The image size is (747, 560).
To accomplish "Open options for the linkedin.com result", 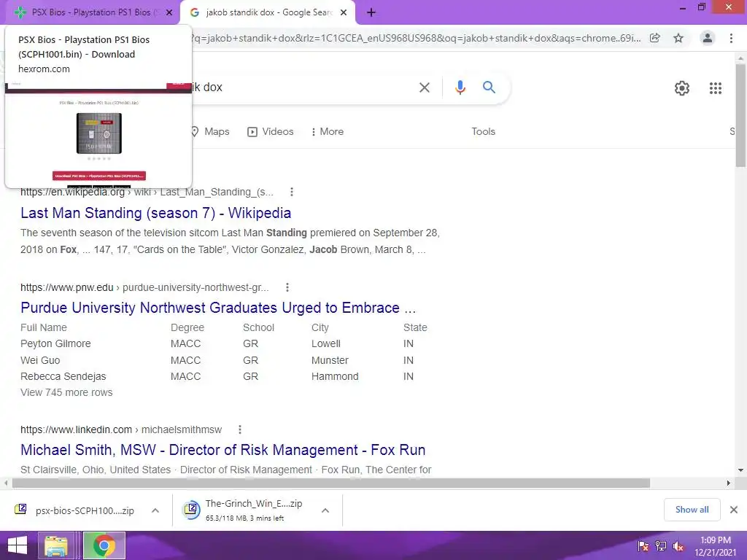I will [x=239, y=429].
